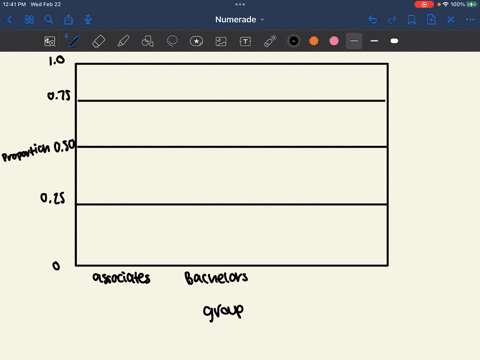This screenshot has width=480, height=360.
Task: Select the Lasso tool
Action: tap(172, 41)
